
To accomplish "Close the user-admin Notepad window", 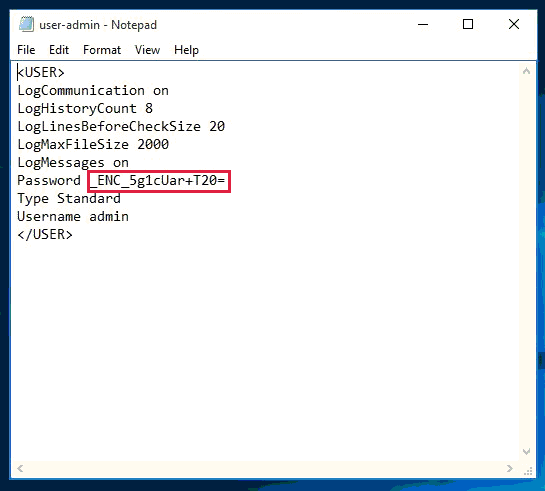I will 514,24.
